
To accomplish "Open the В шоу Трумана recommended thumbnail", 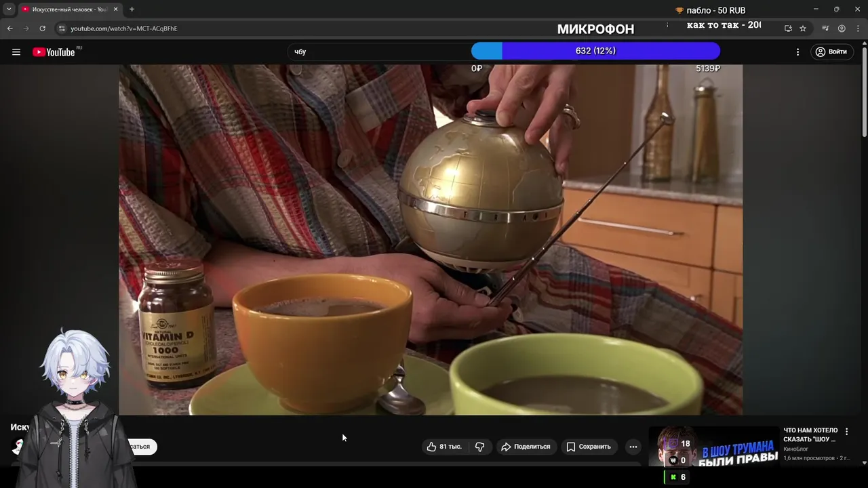I will tap(713, 447).
